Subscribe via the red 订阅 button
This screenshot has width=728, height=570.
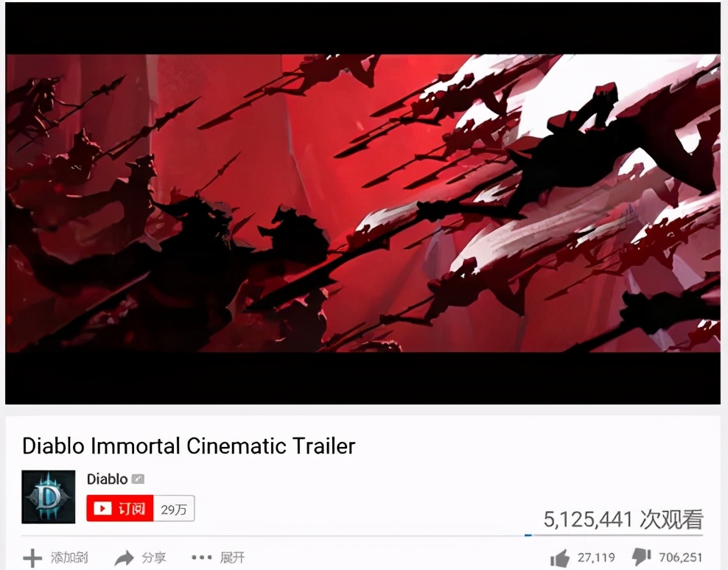click(120, 508)
